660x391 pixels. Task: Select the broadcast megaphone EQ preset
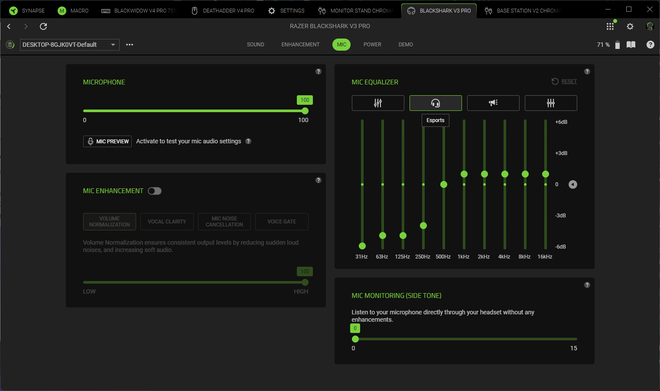(493, 103)
